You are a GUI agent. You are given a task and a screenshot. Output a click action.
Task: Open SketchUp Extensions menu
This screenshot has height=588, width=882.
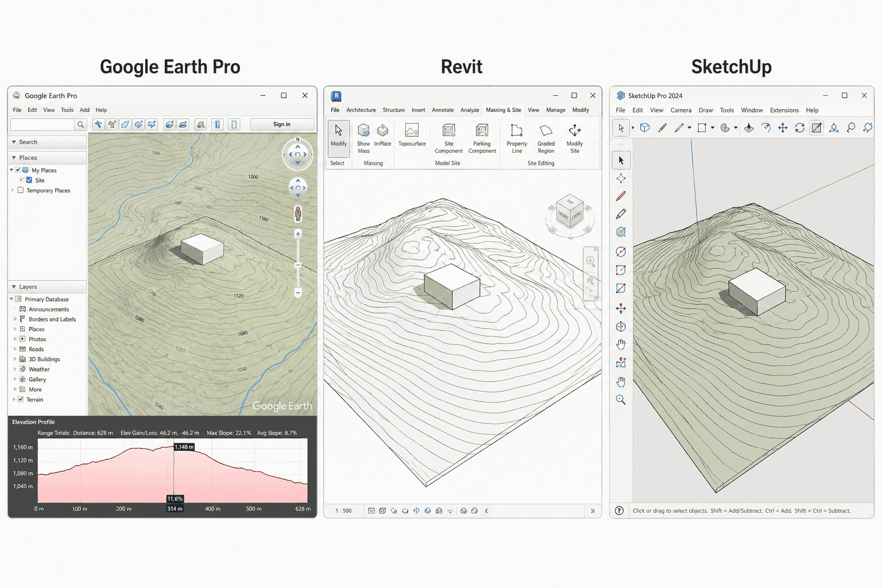[784, 110]
